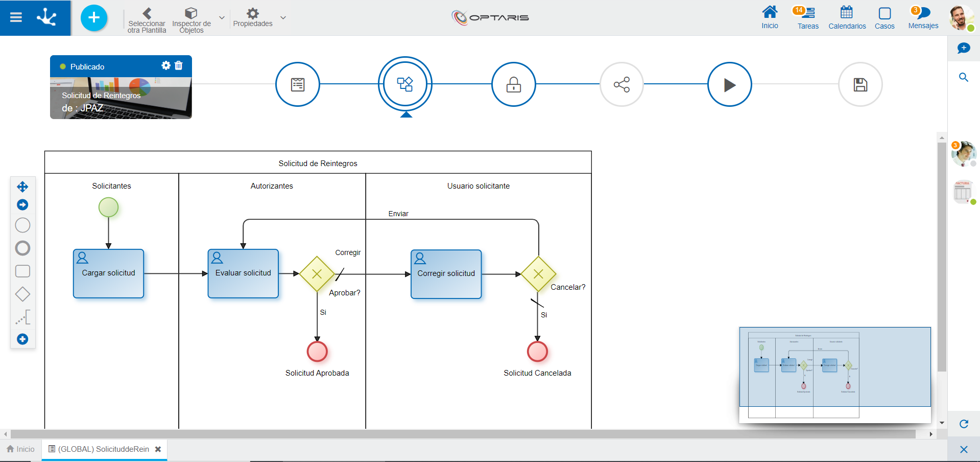Viewport: 980px width, 462px height.
Task: Select start event thin circle shape
Action: pos(22,225)
